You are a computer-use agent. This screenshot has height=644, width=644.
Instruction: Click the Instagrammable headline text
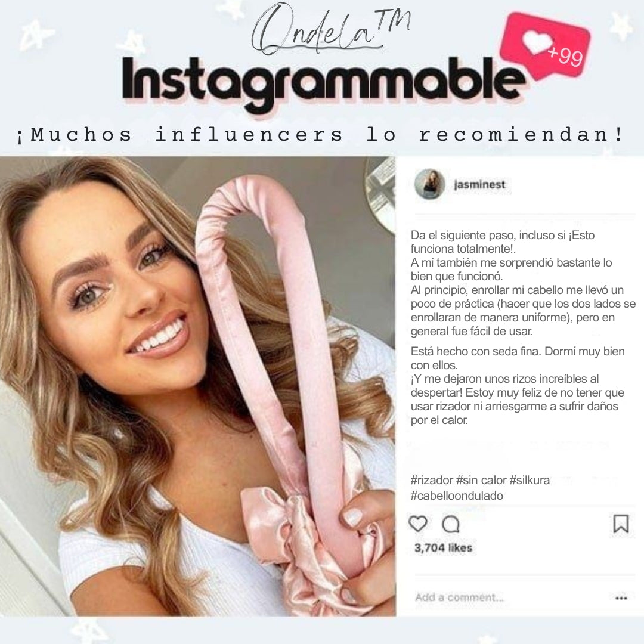323,82
